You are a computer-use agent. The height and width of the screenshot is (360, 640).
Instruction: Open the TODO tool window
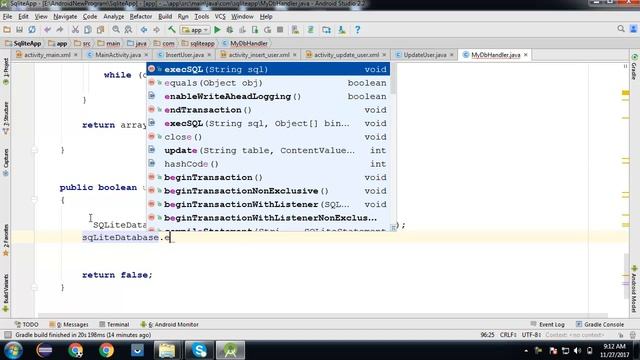coord(27,324)
